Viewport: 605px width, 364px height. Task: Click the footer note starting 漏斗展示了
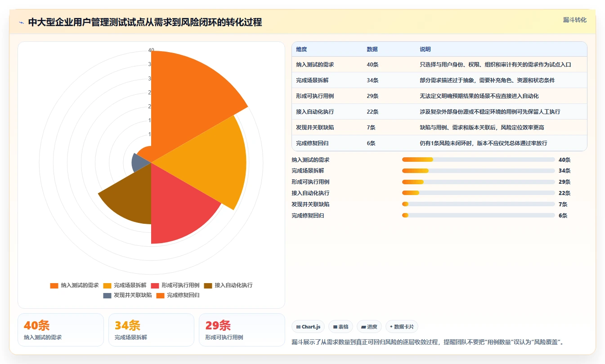coord(428,342)
